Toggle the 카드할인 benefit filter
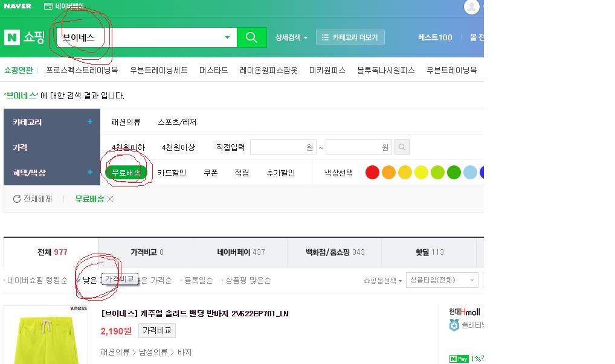This screenshot has width=615, height=364. click(172, 173)
